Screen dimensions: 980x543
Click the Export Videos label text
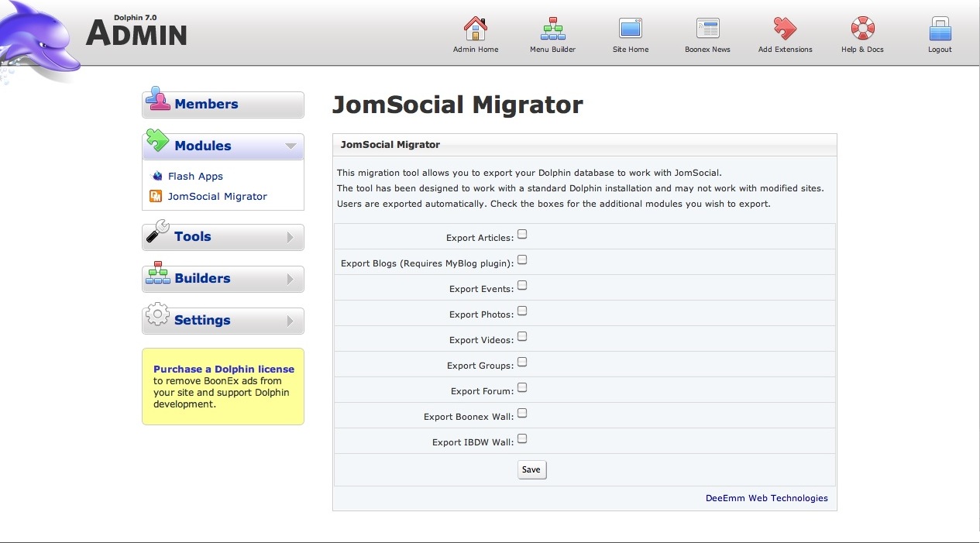482,340
